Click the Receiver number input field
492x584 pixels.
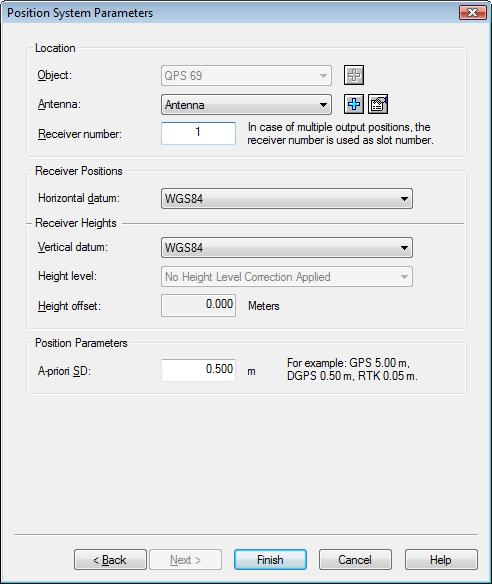199,133
